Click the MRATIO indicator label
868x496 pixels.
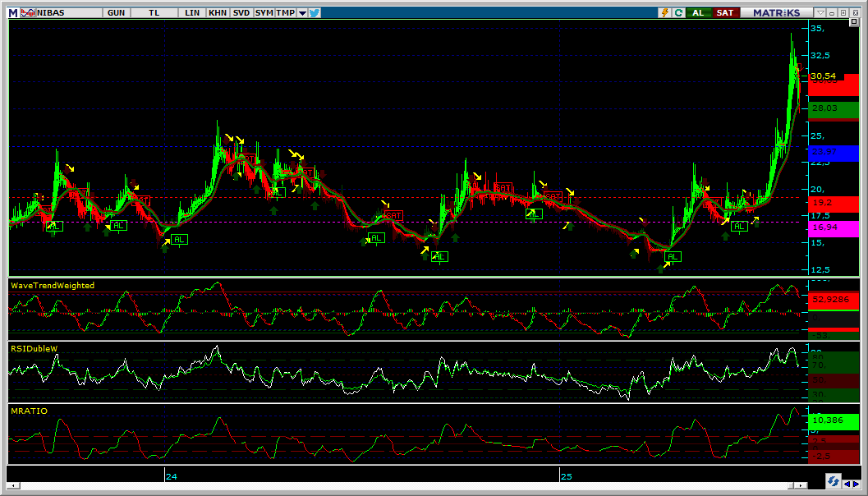tap(29, 411)
